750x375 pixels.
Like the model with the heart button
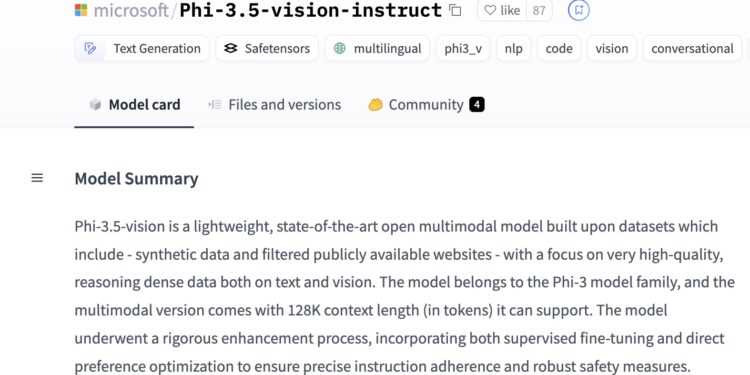point(502,10)
